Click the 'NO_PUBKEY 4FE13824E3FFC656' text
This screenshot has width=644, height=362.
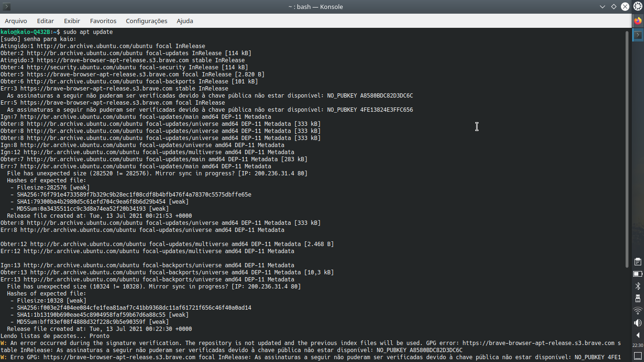(x=370, y=110)
